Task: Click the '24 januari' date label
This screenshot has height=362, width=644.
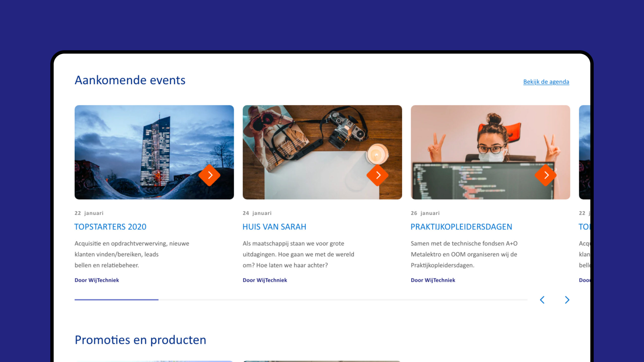Action: (257, 213)
